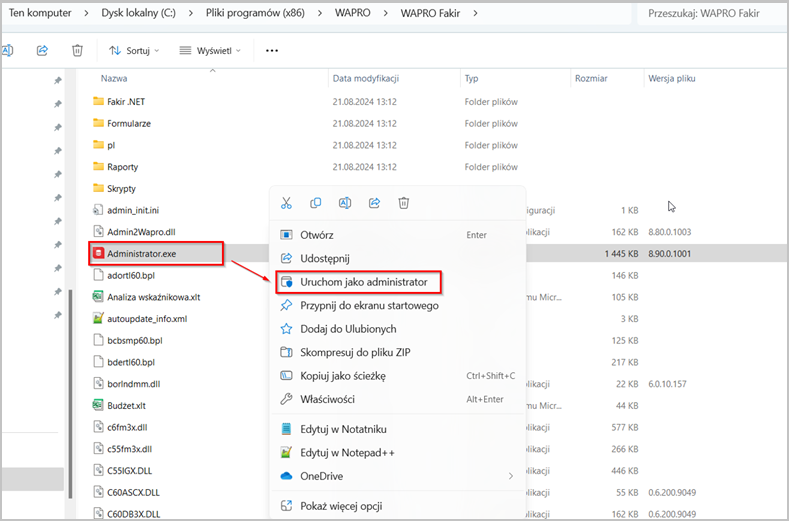Select the borlndmm.dll file
The width and height of the screenshot is (789, 521).
point(133,384)
